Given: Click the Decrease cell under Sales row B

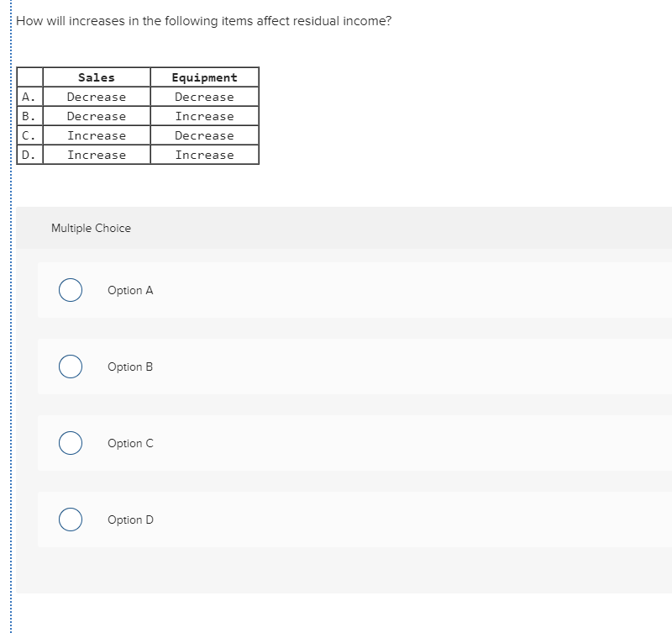Looking at the screenshot, I should pos(96,116).
